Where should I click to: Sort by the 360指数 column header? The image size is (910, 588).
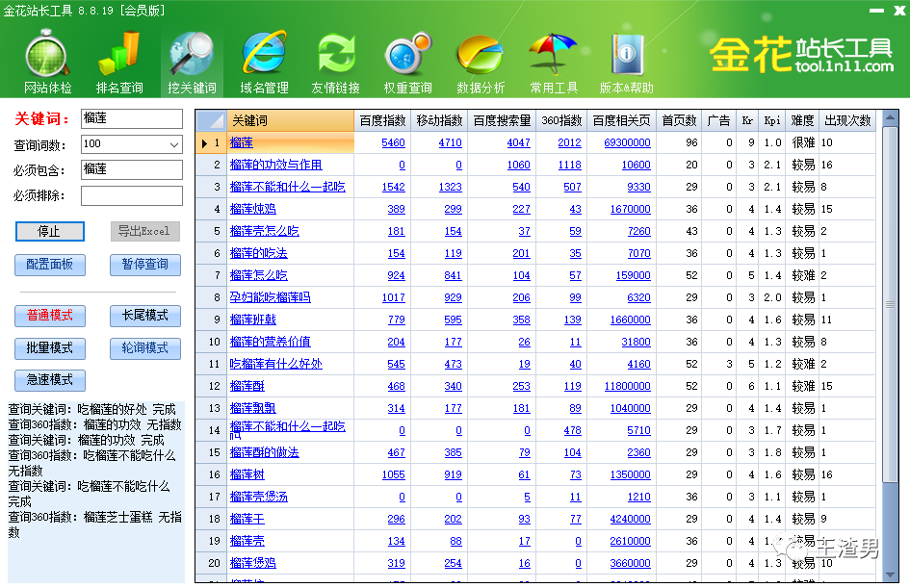click(561, 120)
